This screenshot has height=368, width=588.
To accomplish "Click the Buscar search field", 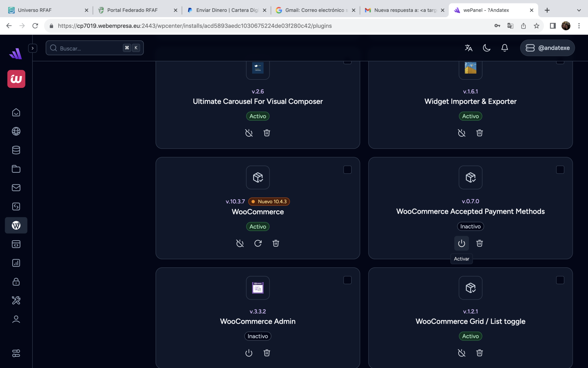I will pyautogui.click(x=90, y=48).
